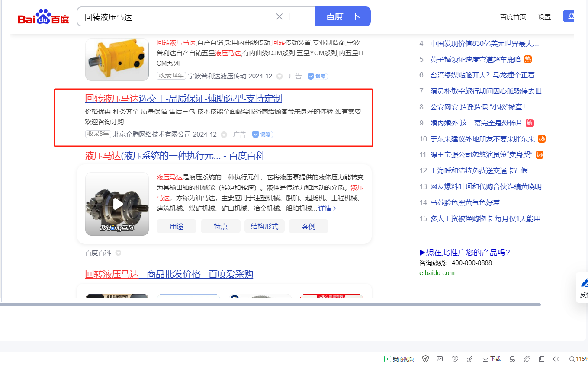Play the 秒懂百科 hydraulic motor video thumbnail
Image resolution: width=588 pixels, height=365 pixels.
117,204
